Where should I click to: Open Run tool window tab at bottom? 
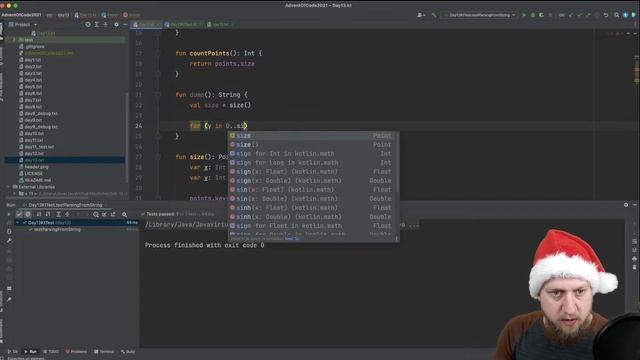click(x=30, y=351)
